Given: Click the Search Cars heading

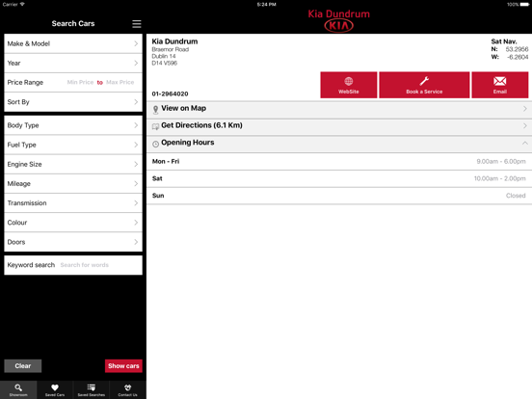Looking at the screenshot, I should coord(73,23).
